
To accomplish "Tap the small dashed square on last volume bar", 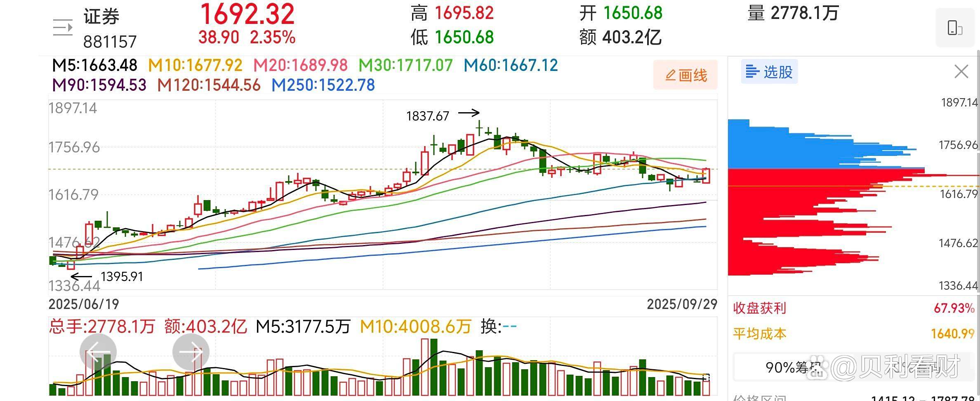I will (706, 377).
